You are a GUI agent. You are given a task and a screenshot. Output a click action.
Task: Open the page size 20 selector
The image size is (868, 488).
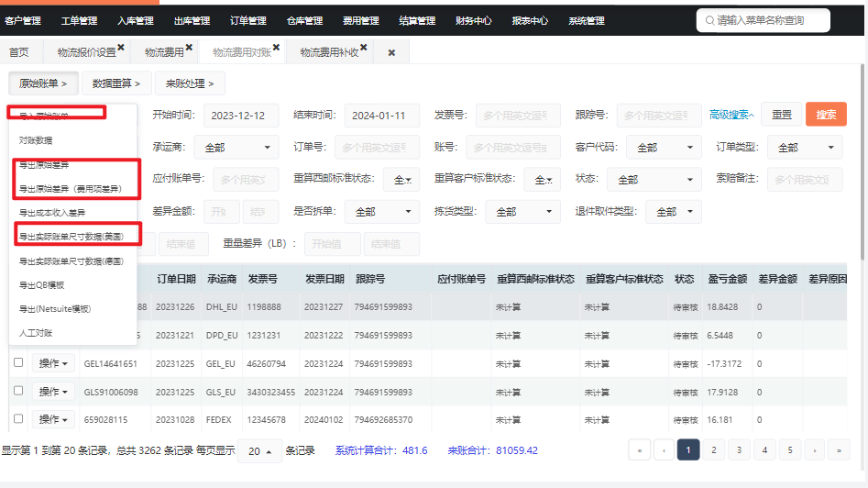259,451
